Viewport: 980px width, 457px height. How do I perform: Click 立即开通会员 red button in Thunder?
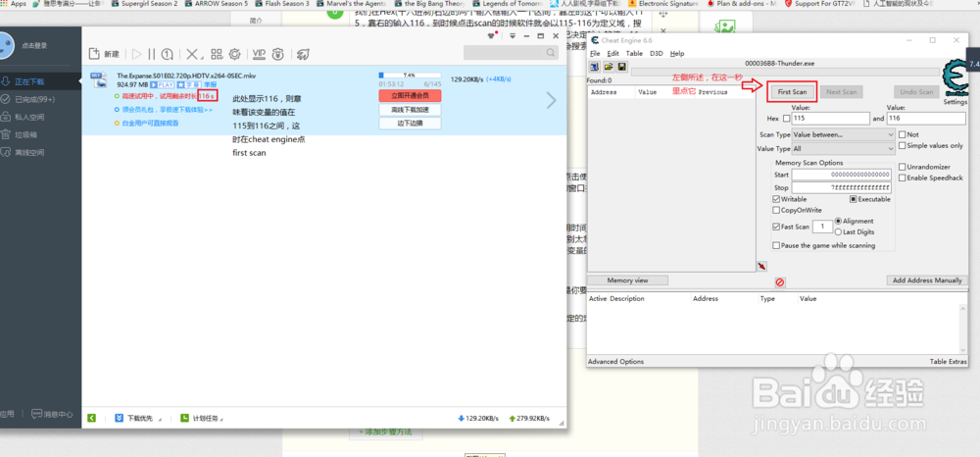[x=410, y=96]
